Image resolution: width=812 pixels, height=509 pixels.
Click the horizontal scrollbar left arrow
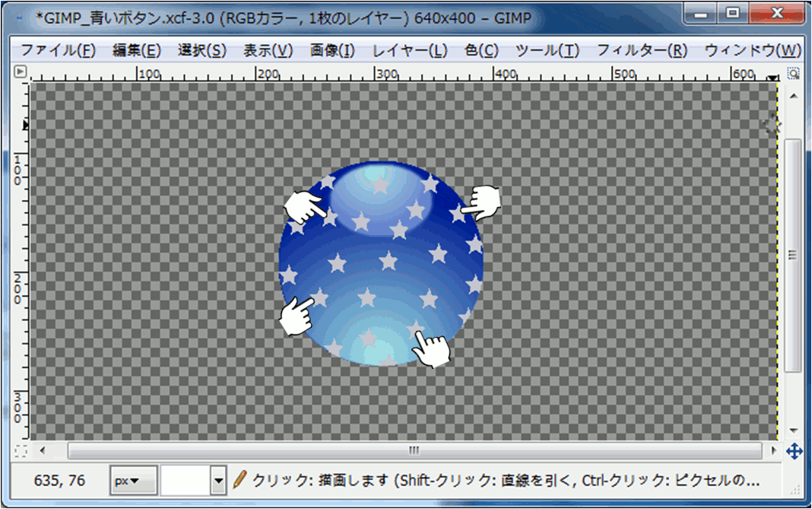point(42,450)
